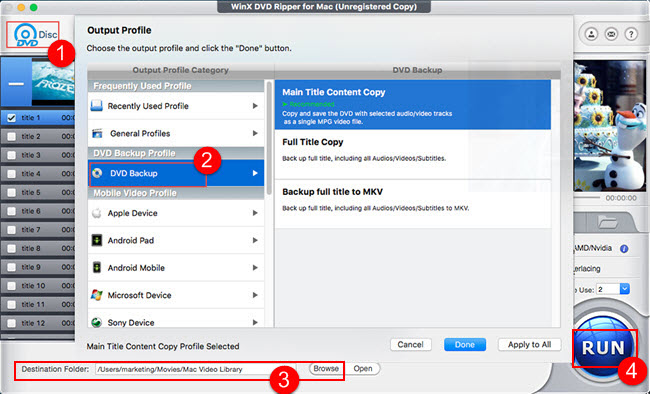
Task: Select the title 12 row
Action: pos(38,323)
